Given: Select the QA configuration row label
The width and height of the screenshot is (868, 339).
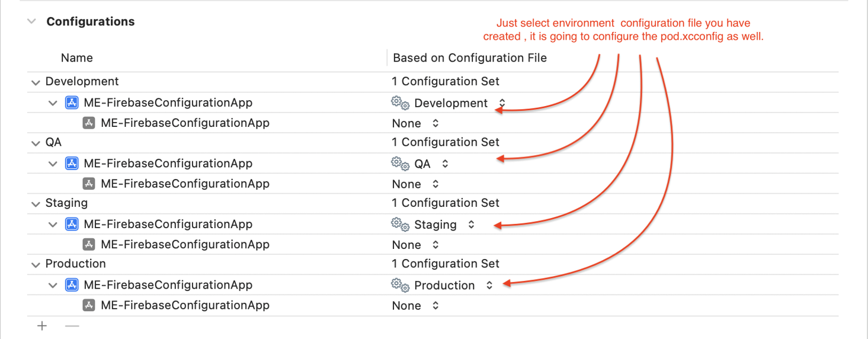Looking at the screenshot, I should pyautogui.click(x=53, y=143).
